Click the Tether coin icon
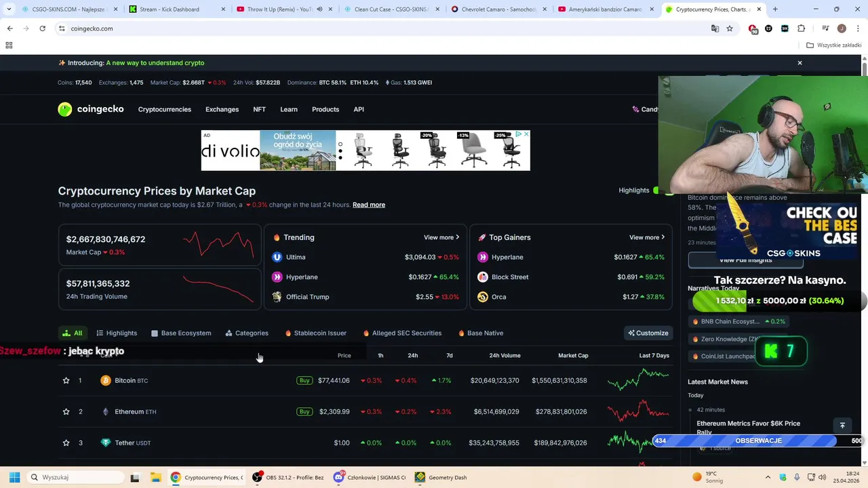868x488 pixels. tap(105, 443)
